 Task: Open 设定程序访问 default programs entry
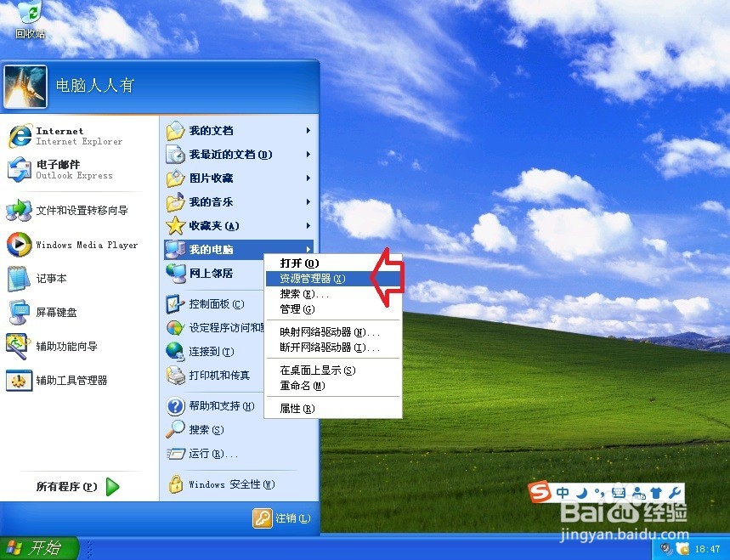214,328
